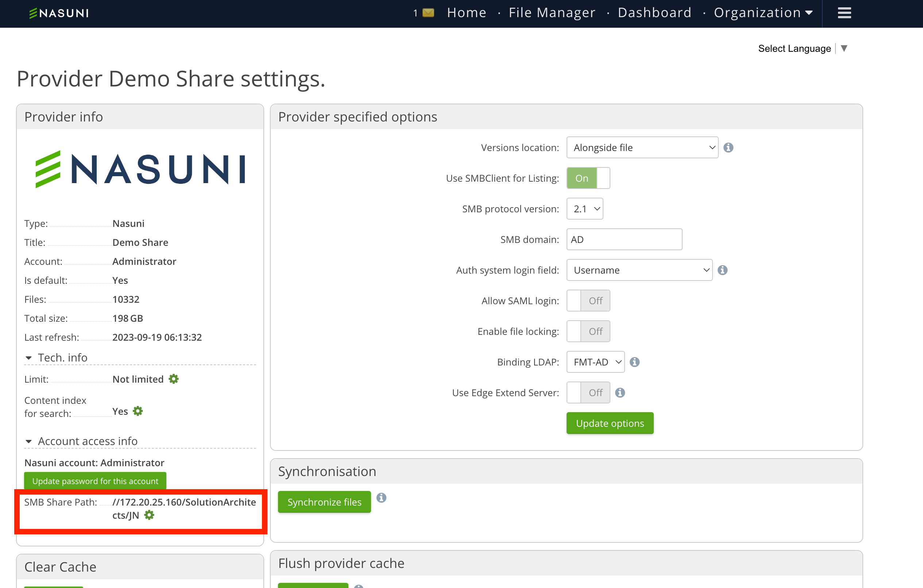923x588 pixels.
Task: Open the Binding LDAP dropdown
Action: coord(595,361)
